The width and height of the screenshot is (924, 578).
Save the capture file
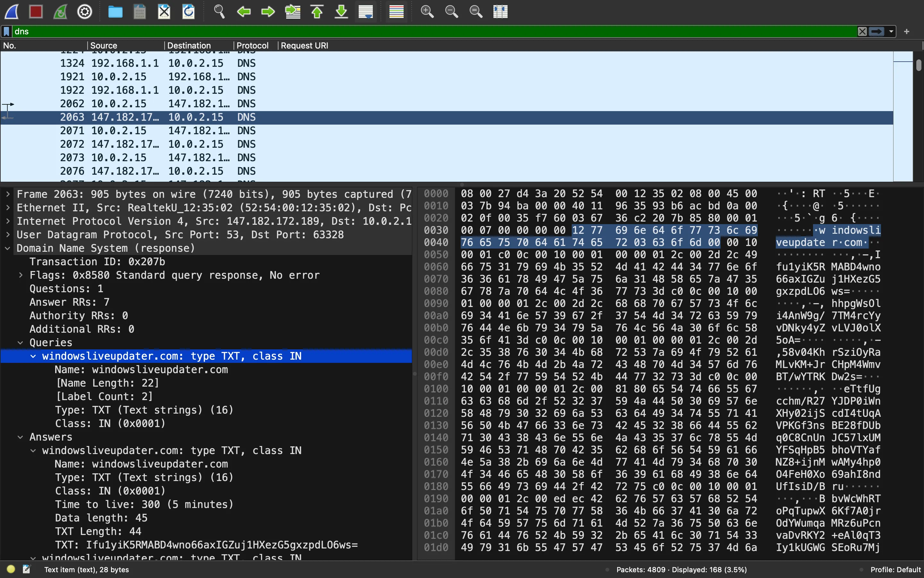tap(140, 12)
